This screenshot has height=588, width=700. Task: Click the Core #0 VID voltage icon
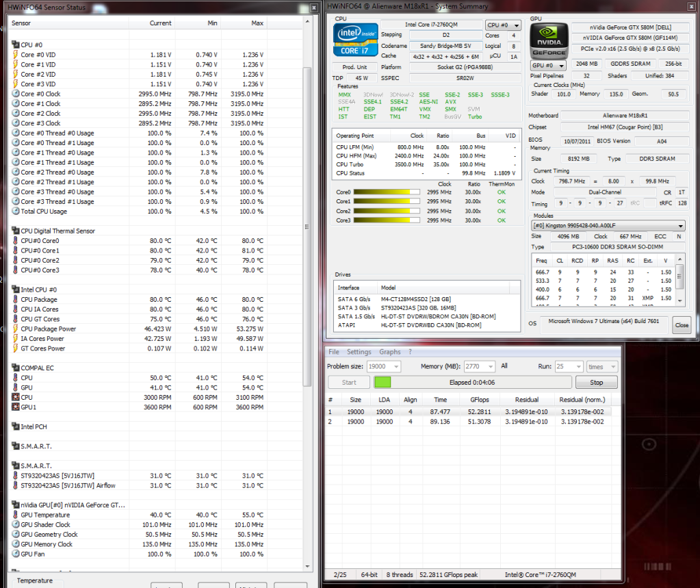tap(16, 55)
